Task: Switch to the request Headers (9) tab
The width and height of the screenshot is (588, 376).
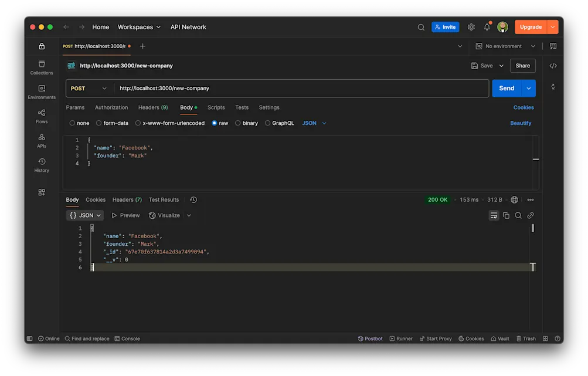Action: point(153,107)
